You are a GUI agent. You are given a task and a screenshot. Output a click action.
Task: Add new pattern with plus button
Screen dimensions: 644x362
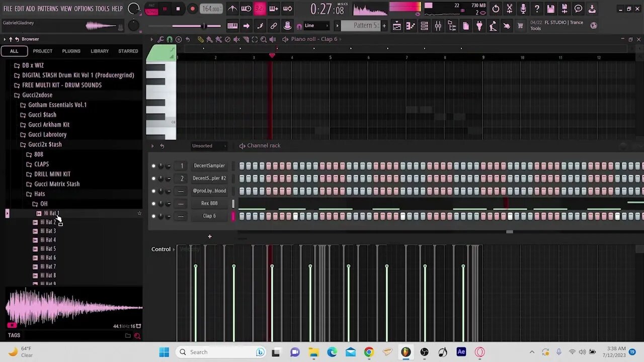coord(384,26)
